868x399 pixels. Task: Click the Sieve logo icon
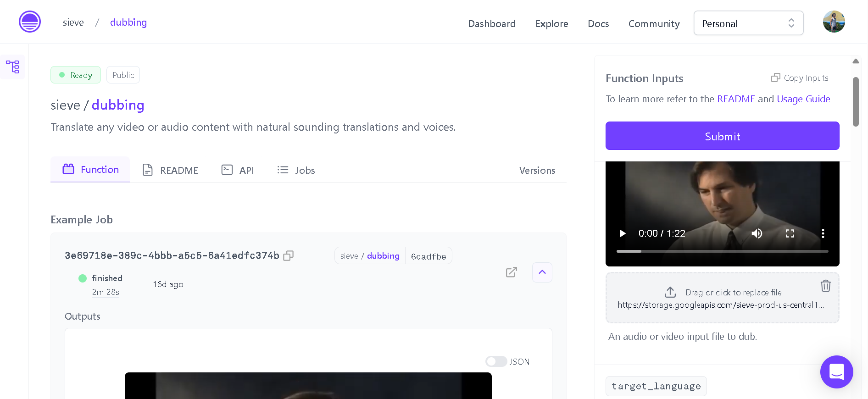pyautogui.click(x=30, y=22)
